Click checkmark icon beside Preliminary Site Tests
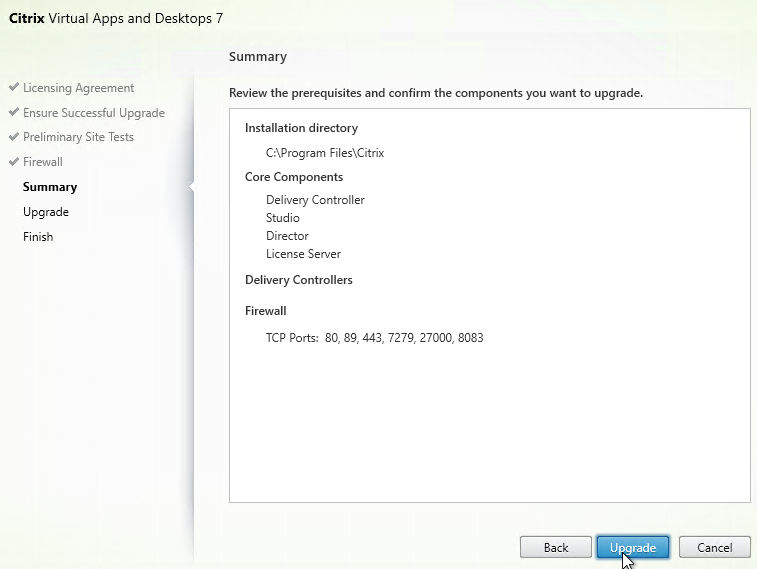Viewport: 757px width, 569px height. click(14, 136)
